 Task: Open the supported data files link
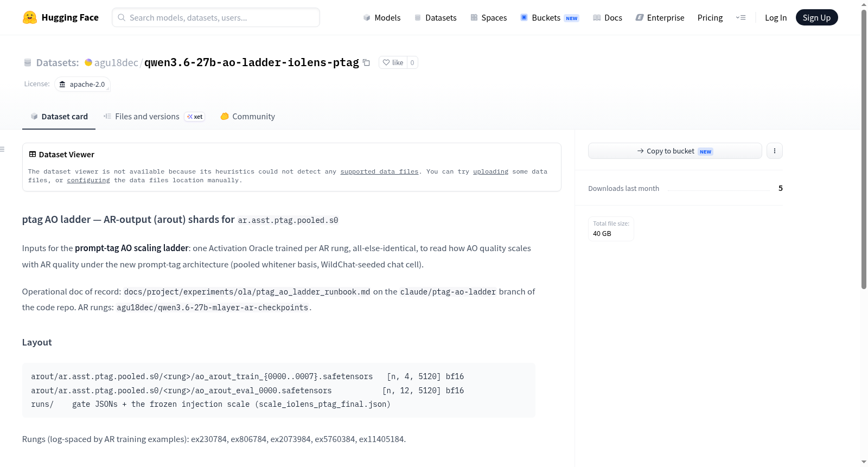point(379,171)
